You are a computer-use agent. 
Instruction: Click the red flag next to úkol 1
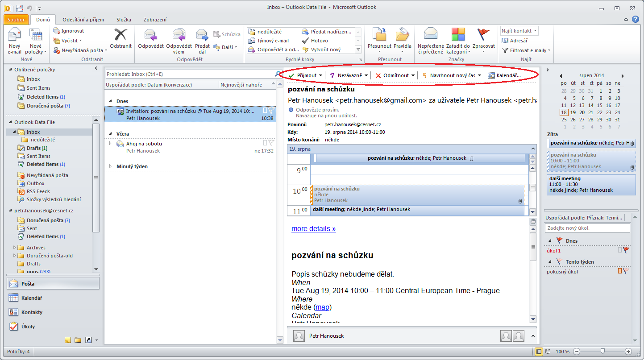coord(626,251)
